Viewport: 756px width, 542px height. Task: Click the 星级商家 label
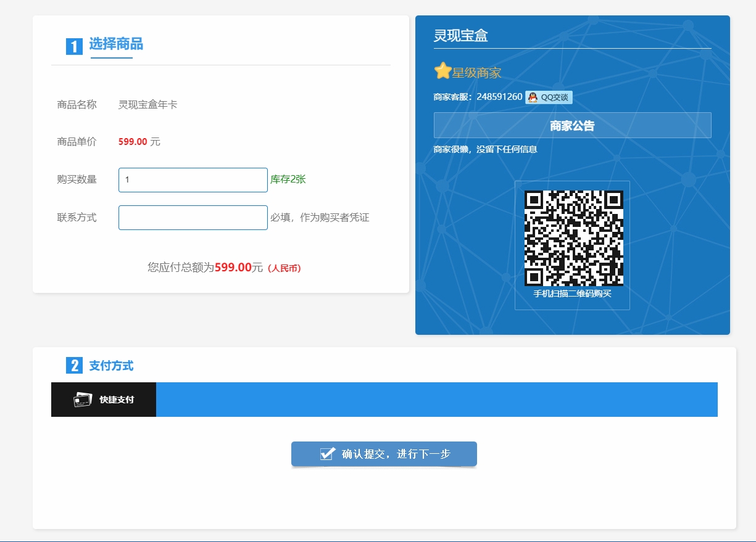(476, 73)
